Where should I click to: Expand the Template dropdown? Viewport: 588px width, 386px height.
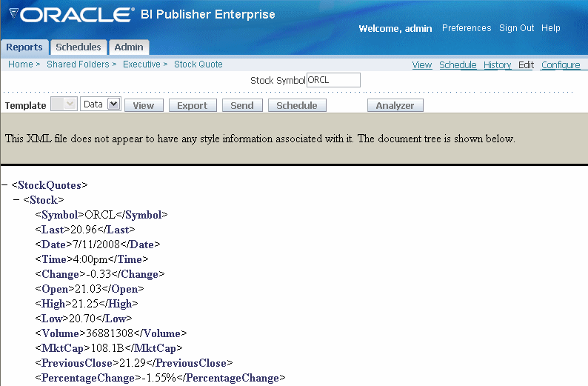pos(70,105)
